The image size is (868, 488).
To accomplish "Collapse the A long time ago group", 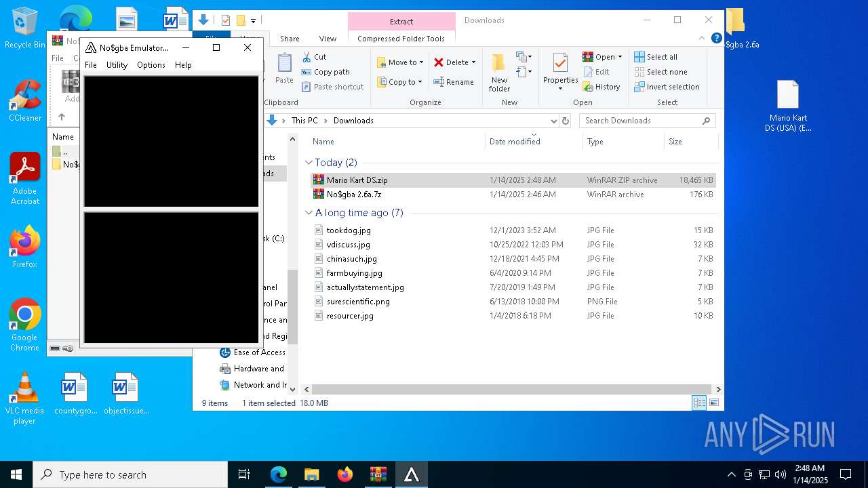I will click(x=309, y=213).
